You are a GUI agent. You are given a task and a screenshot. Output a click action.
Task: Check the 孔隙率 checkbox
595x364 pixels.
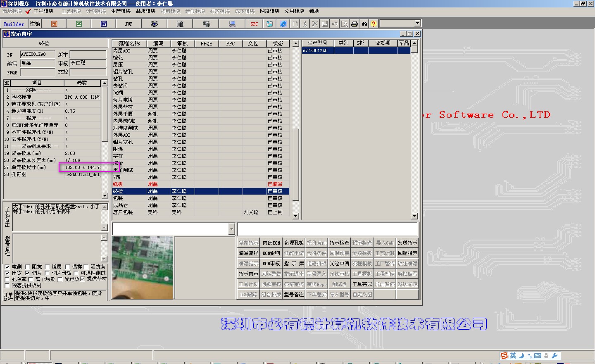click(7, 279)
